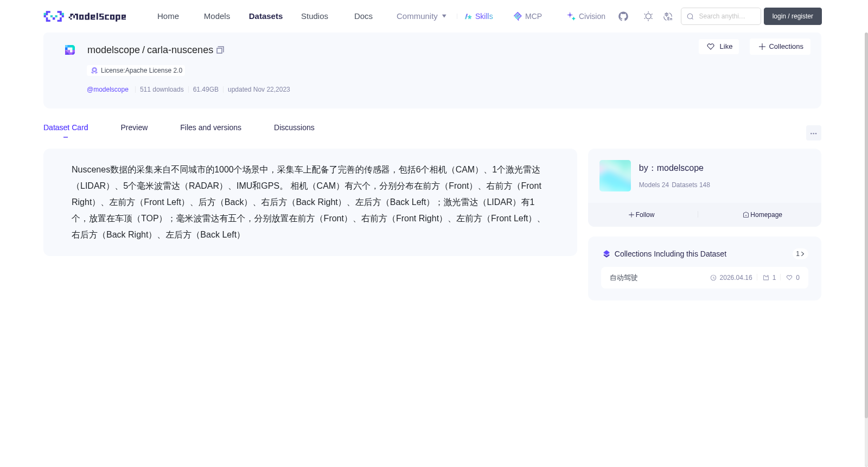The height and width of the screenshot is (467, 868).
Task: Click the Datasets 148 count text
Action: pyautogui.click(x=691, y=185)
